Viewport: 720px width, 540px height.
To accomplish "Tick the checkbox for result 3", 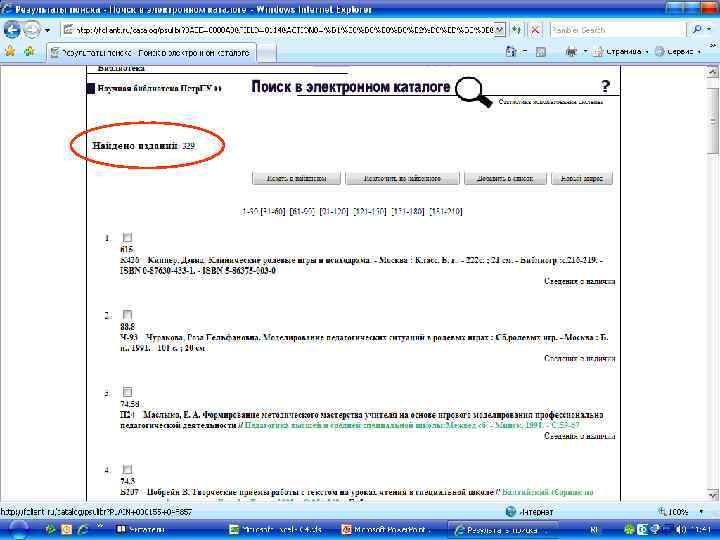I will [x=127, y=392].
